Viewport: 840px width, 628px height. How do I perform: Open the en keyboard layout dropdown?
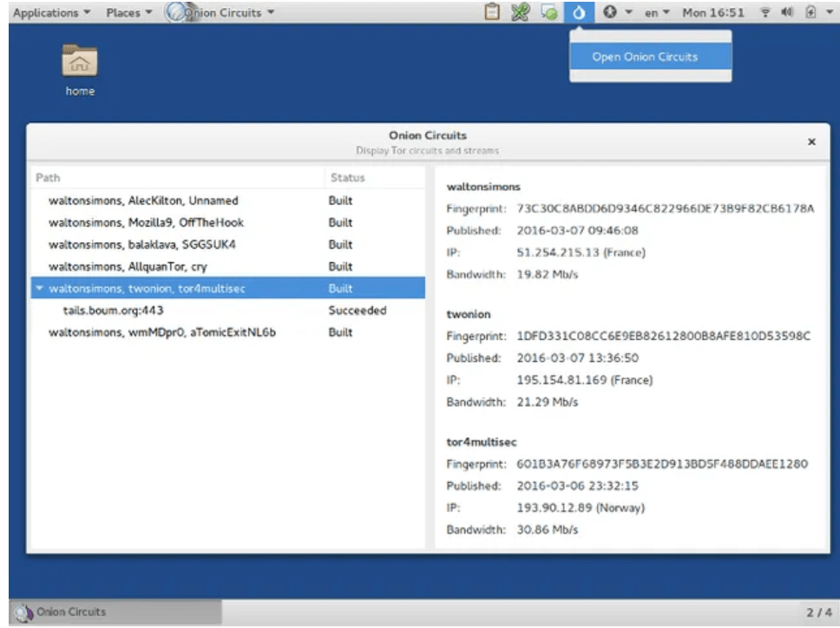pos(657,12)
